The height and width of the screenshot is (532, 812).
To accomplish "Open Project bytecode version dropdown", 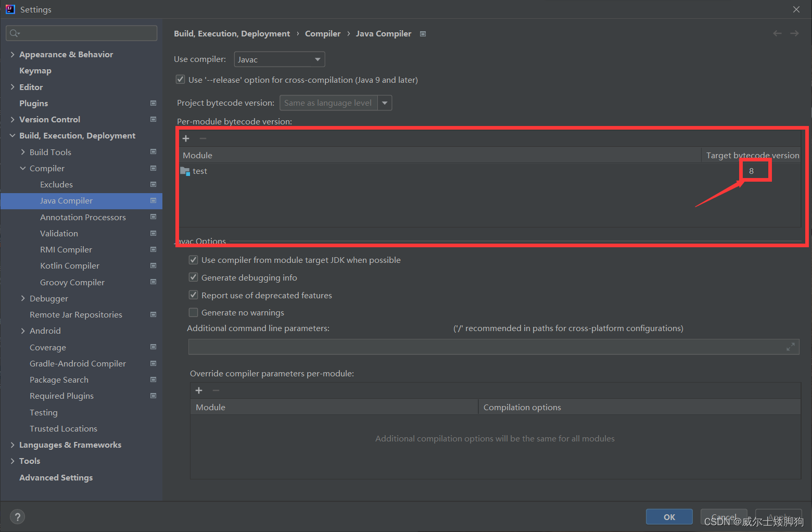I will tap(385, 103).
